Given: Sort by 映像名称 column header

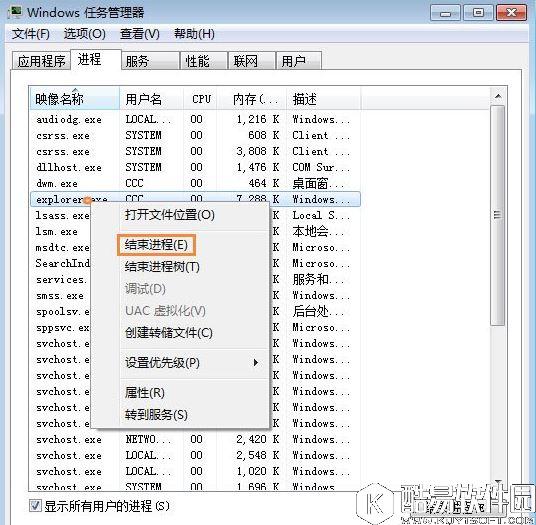Looking at the screenshot, I should (x=75, y=99).
